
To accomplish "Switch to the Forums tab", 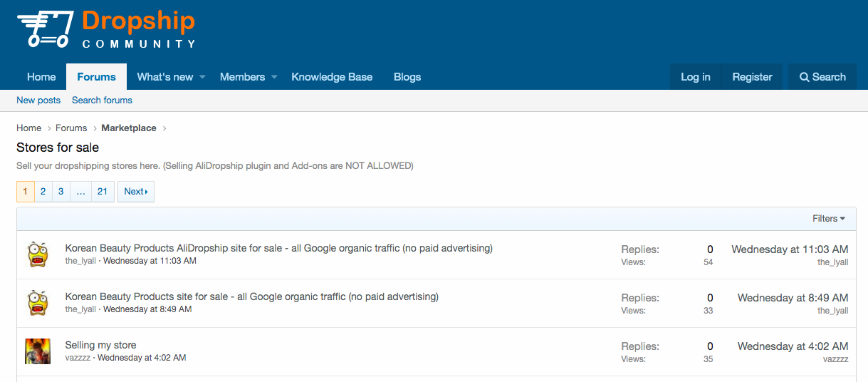I will [96, 77].
